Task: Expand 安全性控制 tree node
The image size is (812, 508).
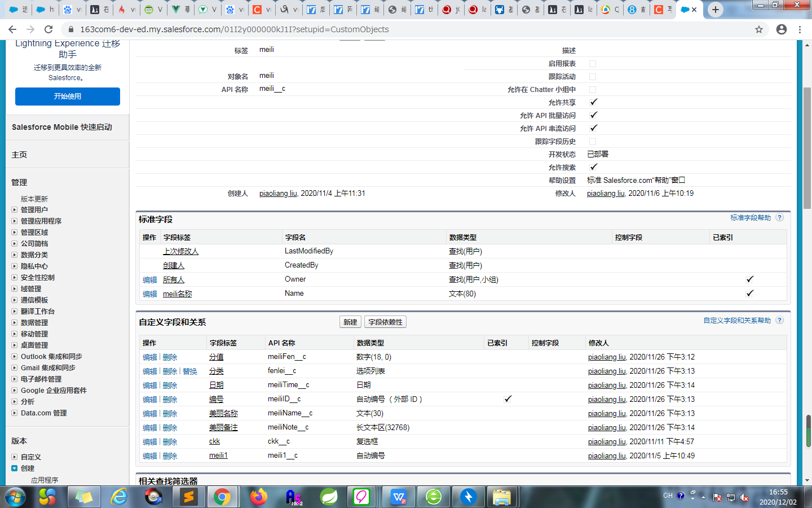Action: (x=15, y=277)
